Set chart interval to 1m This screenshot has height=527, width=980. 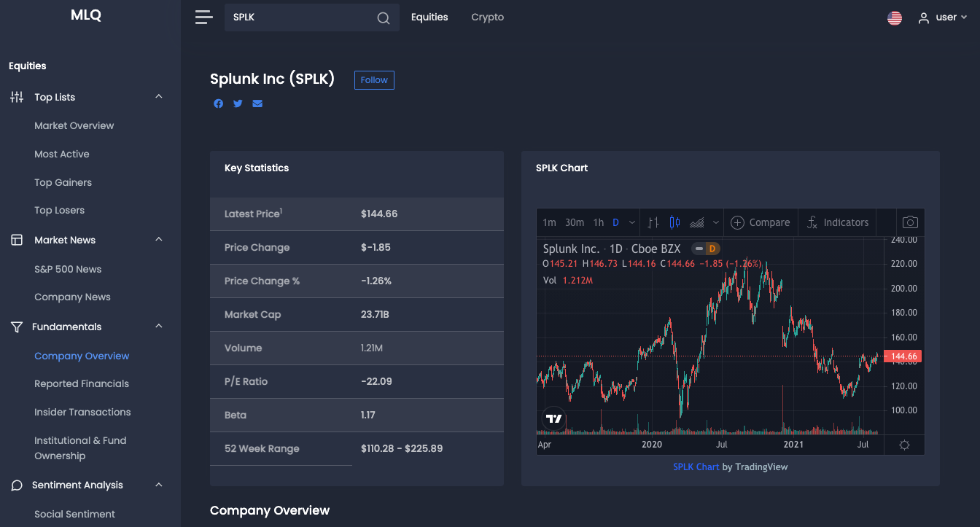550,222
